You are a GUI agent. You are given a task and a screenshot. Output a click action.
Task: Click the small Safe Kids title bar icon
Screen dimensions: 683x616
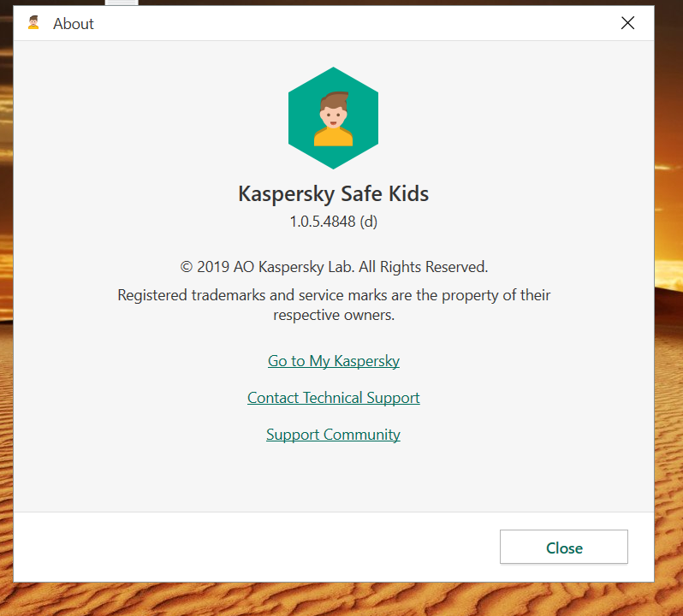tap(34, 23)
